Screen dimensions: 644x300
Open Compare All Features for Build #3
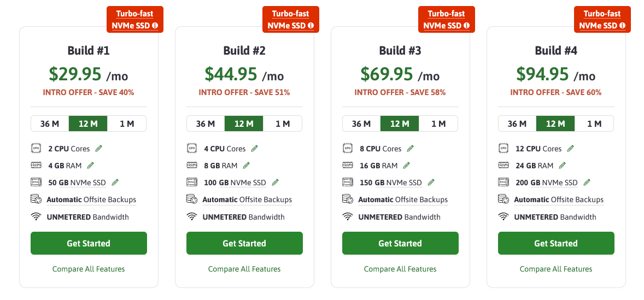tap(400, 269)
